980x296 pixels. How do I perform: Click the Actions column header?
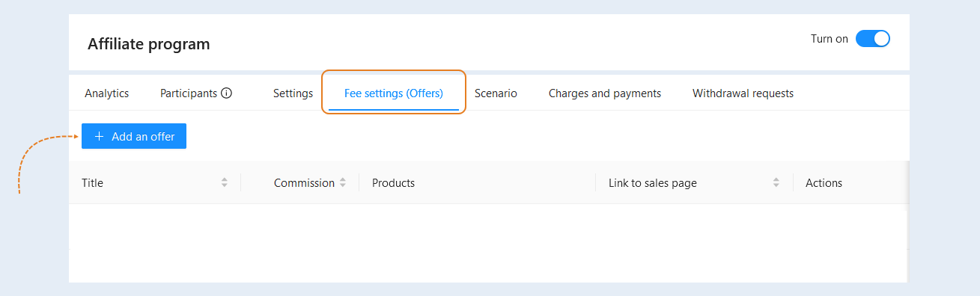coord(824,182)
